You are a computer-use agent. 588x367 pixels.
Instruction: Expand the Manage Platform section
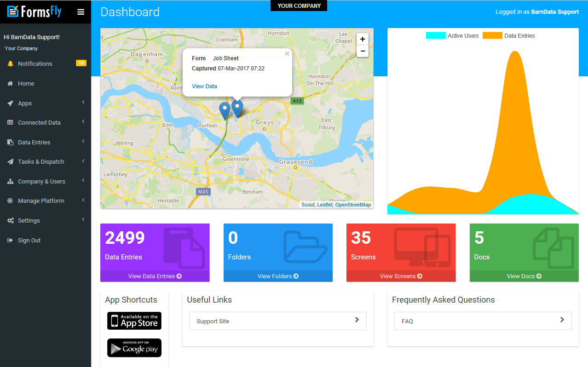(x=41, y=201)
